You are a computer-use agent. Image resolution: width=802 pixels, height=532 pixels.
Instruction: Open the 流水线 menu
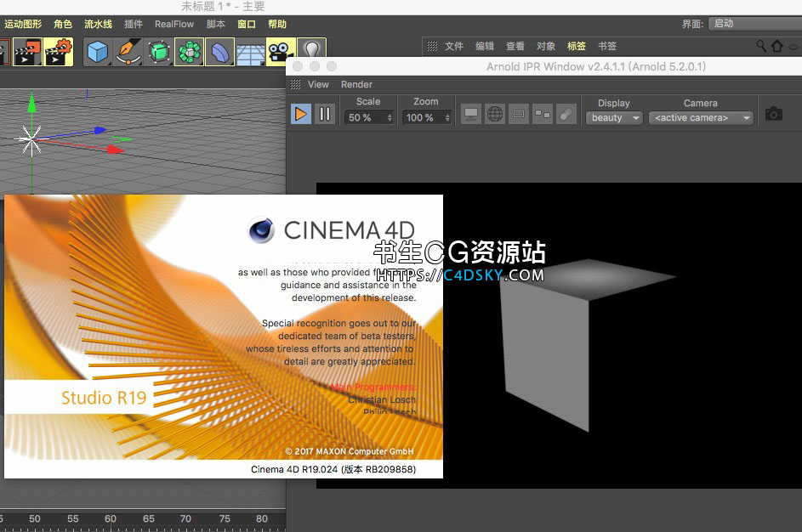[98, 24]
